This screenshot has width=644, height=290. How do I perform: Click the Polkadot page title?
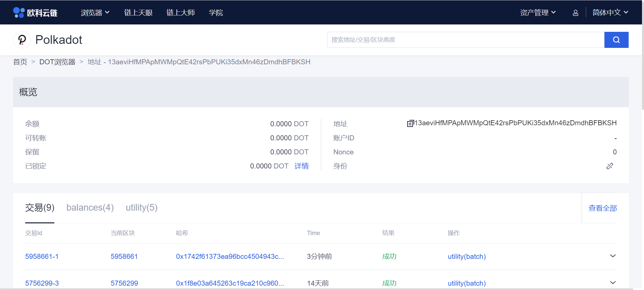click(x=59, y=40)
